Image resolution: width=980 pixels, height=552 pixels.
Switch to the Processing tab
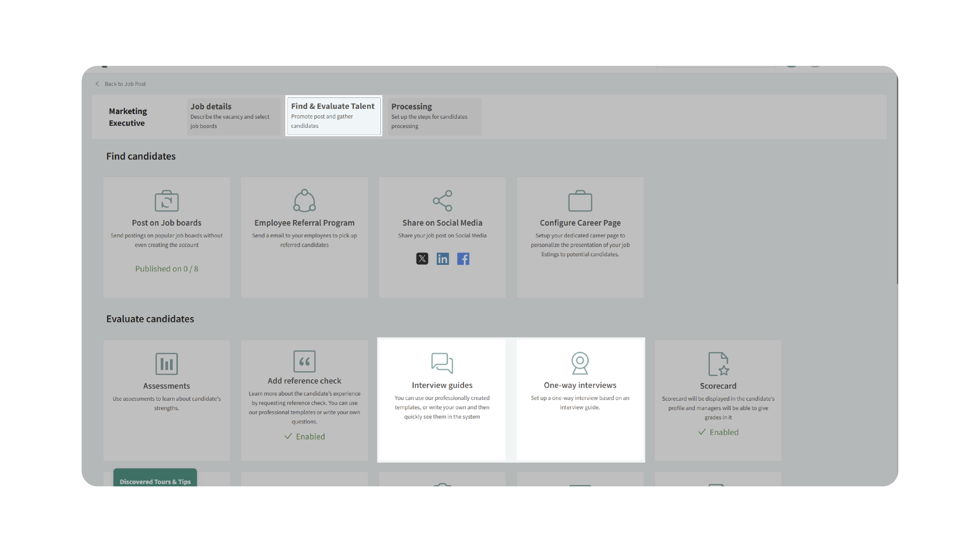[434, 116]
